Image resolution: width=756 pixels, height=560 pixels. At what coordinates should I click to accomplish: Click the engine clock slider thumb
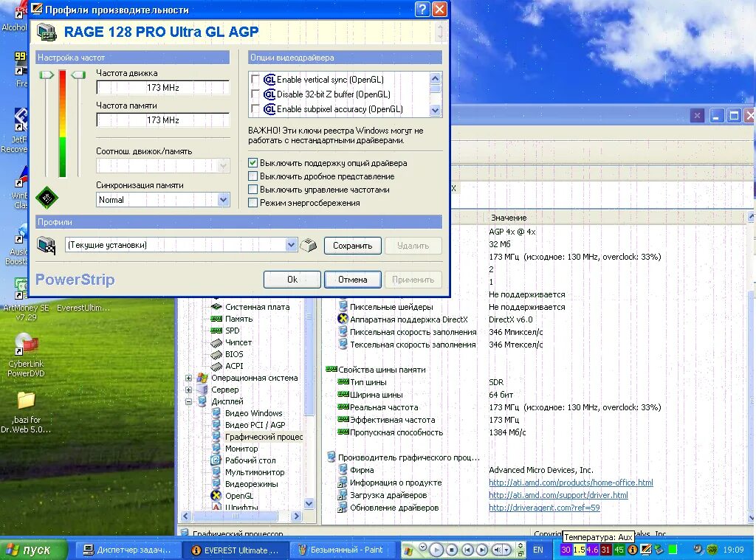click(x=47, y=75)
